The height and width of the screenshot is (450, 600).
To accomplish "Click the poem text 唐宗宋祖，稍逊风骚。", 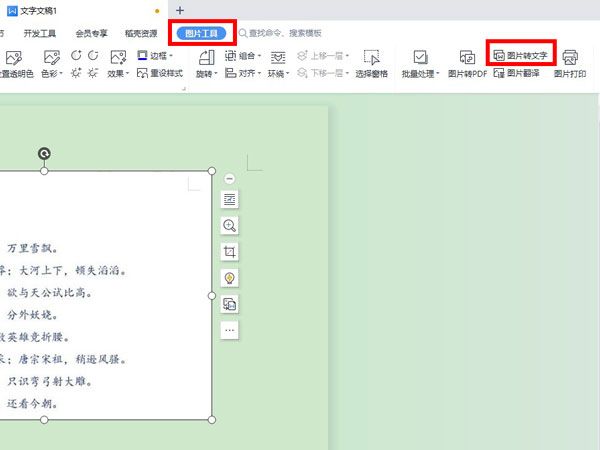I will pos(73,359).
